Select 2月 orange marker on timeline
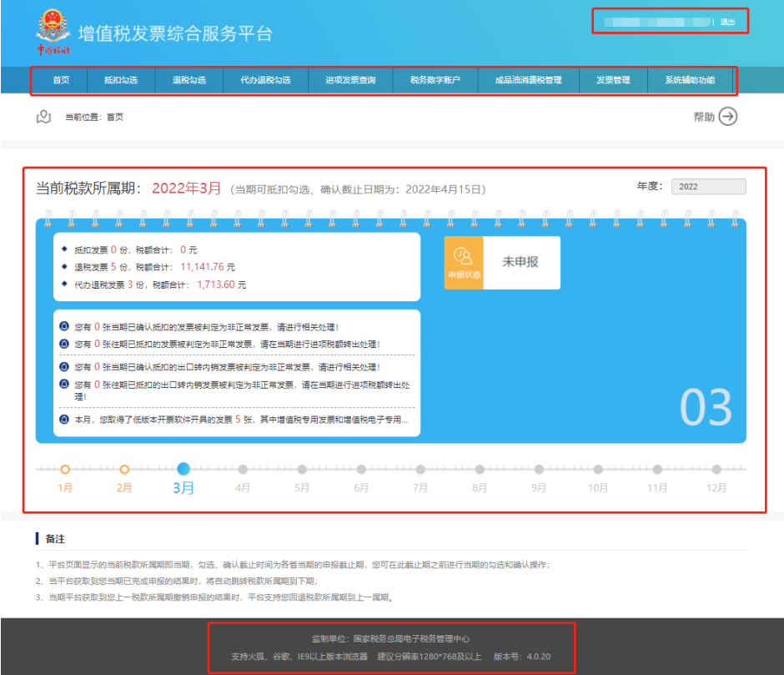This screenshot has height=675, width=784. tap(124, 470)
